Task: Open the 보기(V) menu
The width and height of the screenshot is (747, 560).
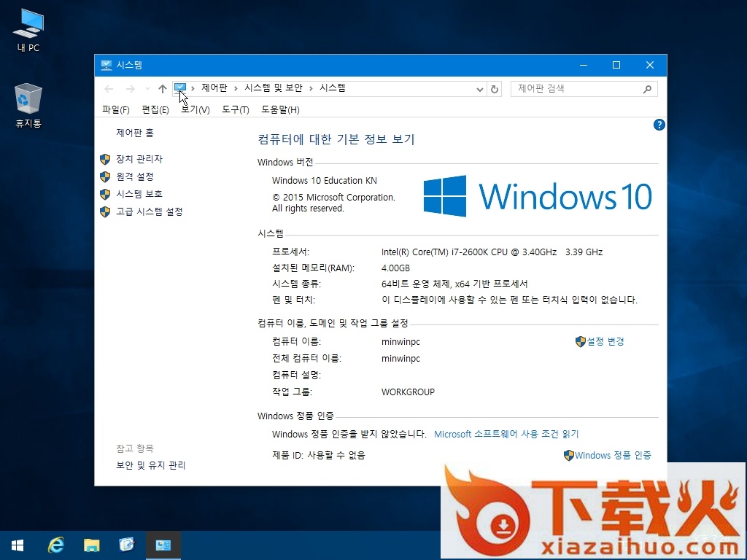Action: pos(196,110)
